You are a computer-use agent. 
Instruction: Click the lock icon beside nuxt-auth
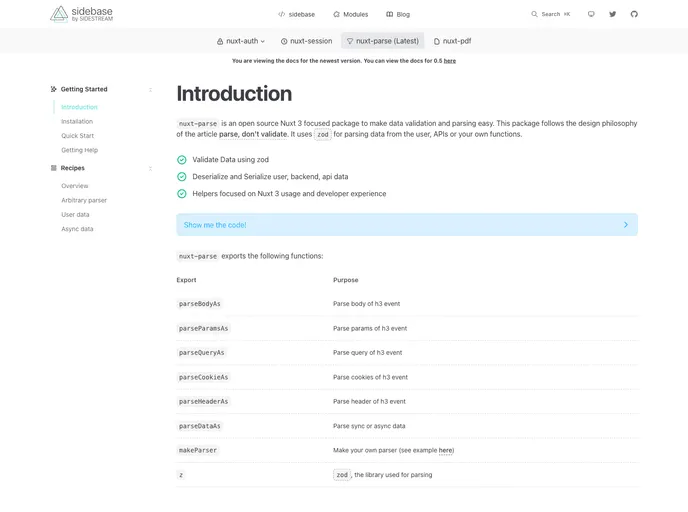(220, 41)
